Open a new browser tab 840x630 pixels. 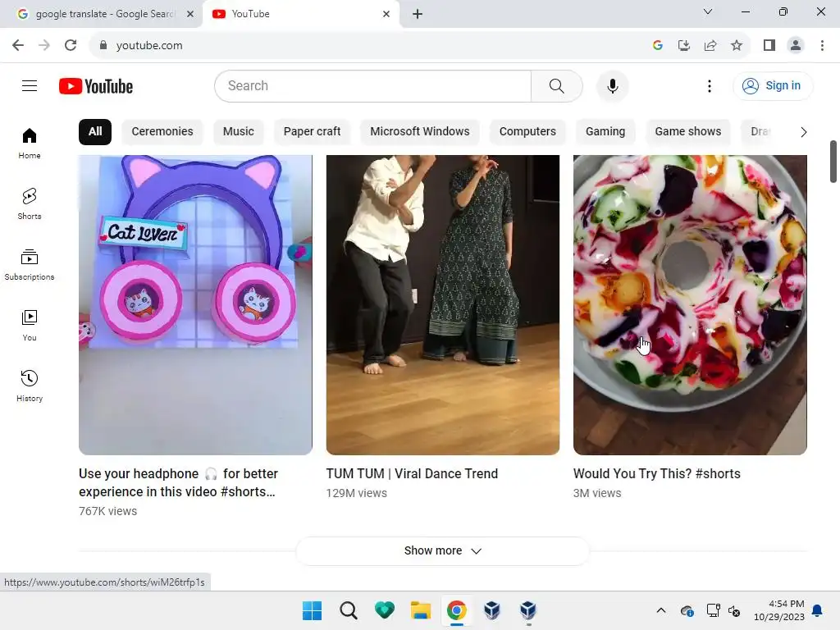(x=418, y=14)
